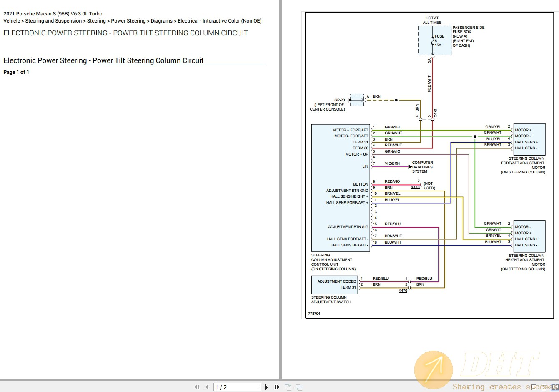Click the 'HALL SENS HEIGHT -' label

(350, 245)
